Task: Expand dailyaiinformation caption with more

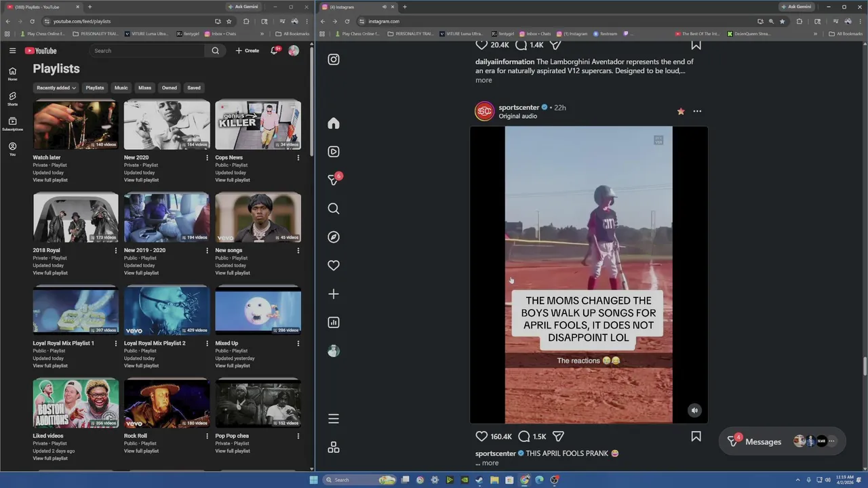Action: pos(484,80)
